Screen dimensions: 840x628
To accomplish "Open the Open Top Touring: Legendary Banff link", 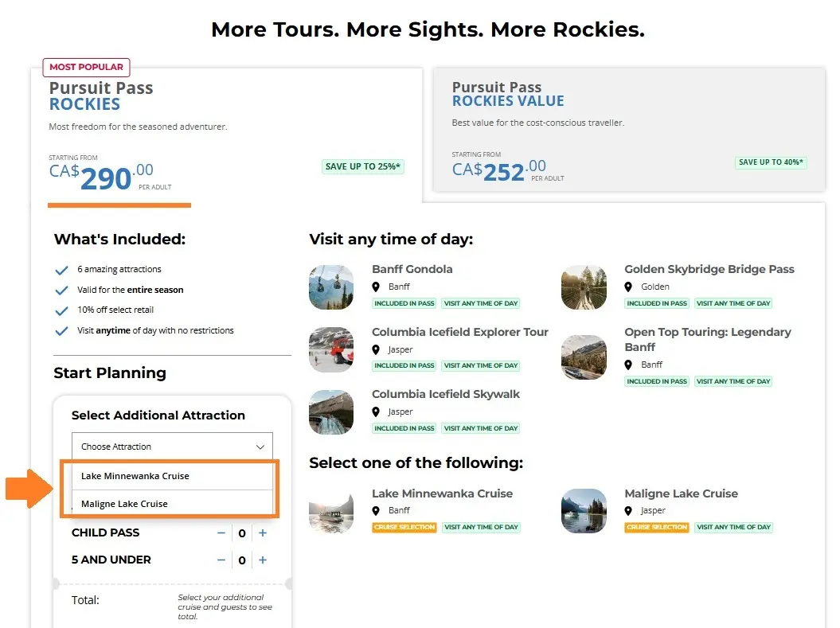I will [707, 339].
